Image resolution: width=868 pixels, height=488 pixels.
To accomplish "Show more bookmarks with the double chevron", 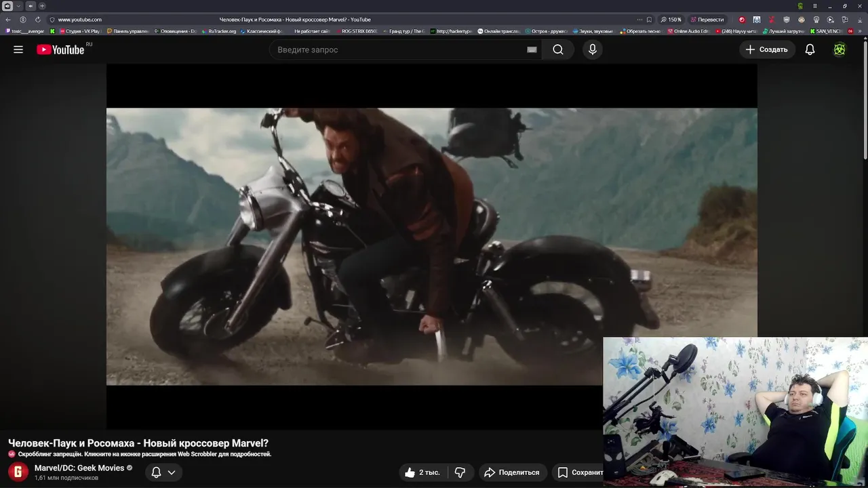I will click(x=861, y=31).
